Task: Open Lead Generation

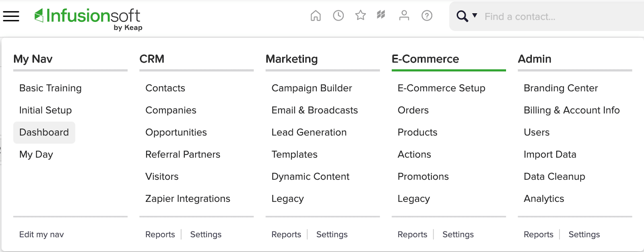Action: [309, 132]
